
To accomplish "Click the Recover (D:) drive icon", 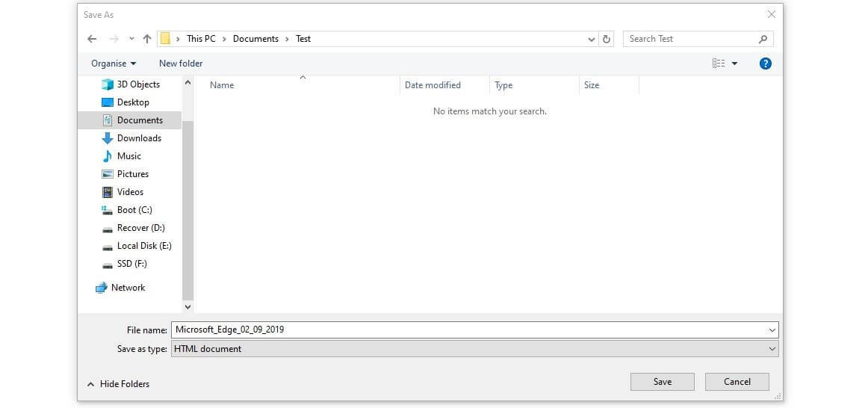I will [x=108, y=229].
